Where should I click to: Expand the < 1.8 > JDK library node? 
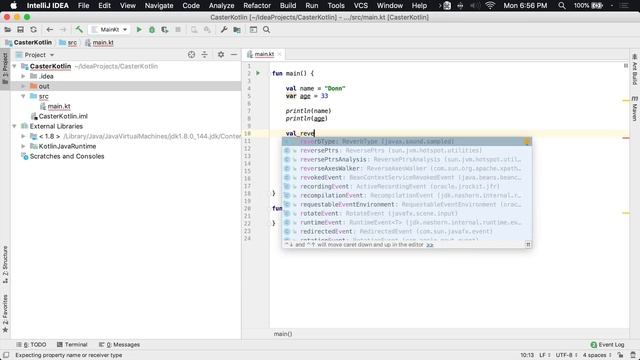coord(23,136)
